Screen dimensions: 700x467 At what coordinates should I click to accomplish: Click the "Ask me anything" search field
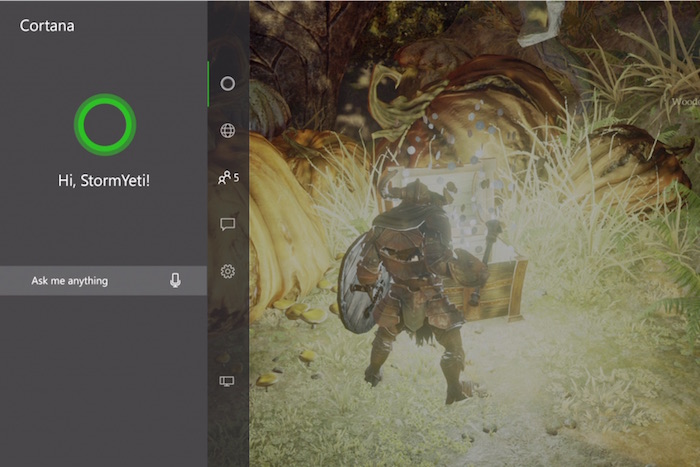(x=90, y=281)
